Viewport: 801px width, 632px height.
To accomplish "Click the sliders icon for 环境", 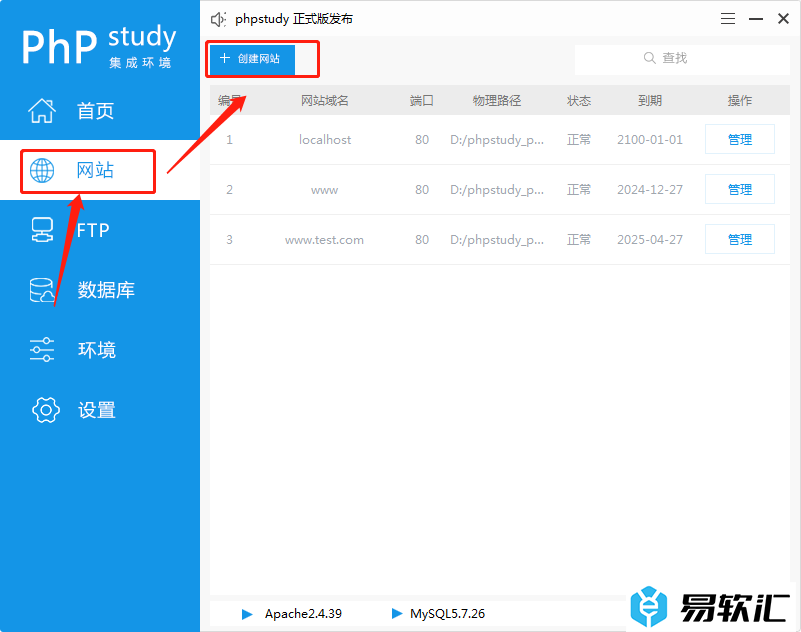I will (x=42, y=350).
